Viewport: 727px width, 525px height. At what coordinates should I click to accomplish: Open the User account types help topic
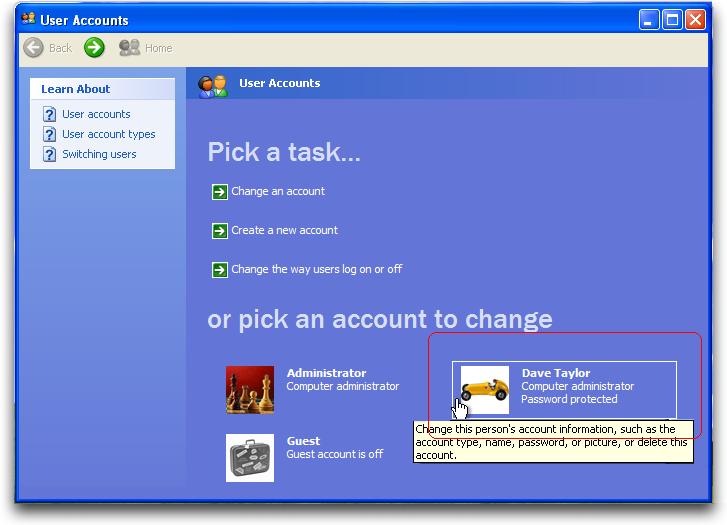(108, 135)
